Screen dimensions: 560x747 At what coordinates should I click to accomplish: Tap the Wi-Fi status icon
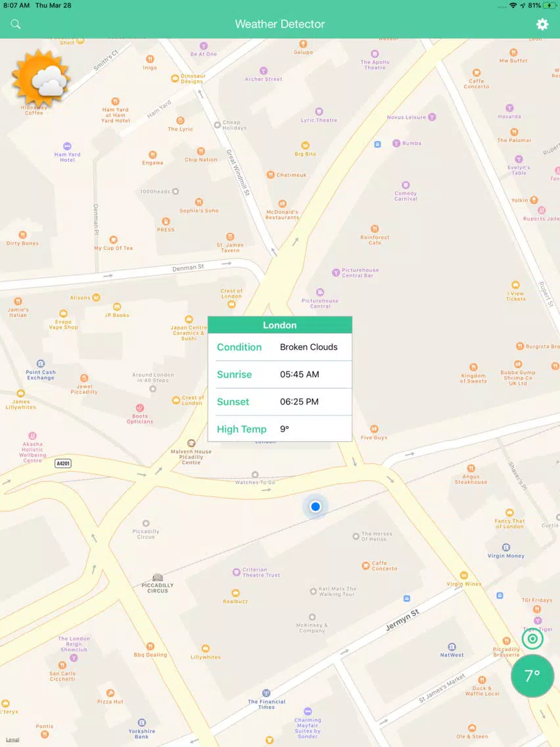513,5
